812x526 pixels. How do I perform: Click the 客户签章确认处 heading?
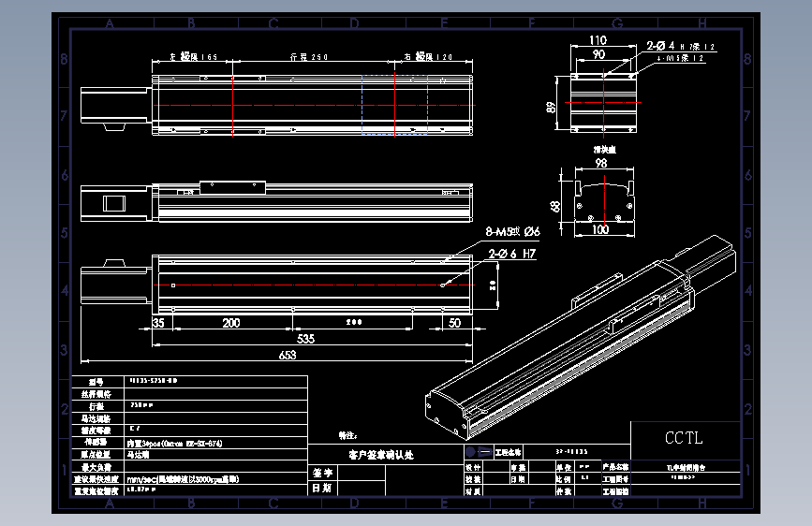[381, 455]
